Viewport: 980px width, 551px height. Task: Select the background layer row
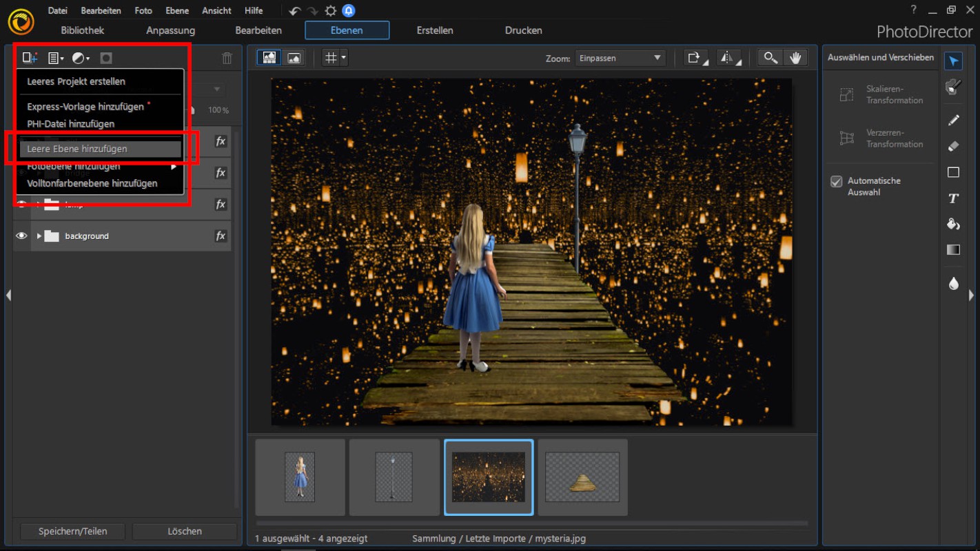pyautogui.click(x=122, y=236)
